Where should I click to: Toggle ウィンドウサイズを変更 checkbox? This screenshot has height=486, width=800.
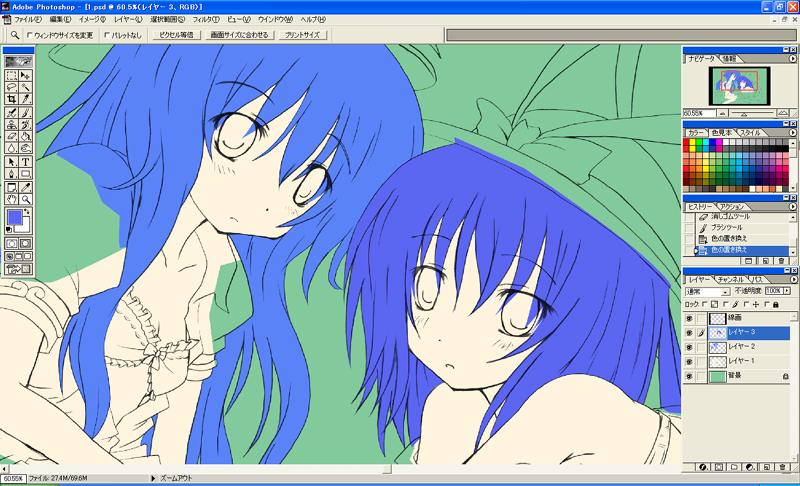click(30, 35)
